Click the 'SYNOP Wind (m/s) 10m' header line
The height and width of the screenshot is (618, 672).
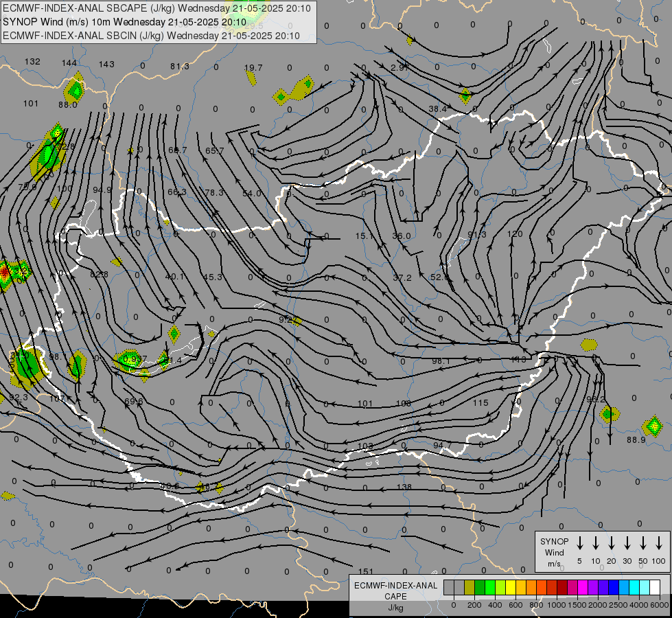point(124,22)
